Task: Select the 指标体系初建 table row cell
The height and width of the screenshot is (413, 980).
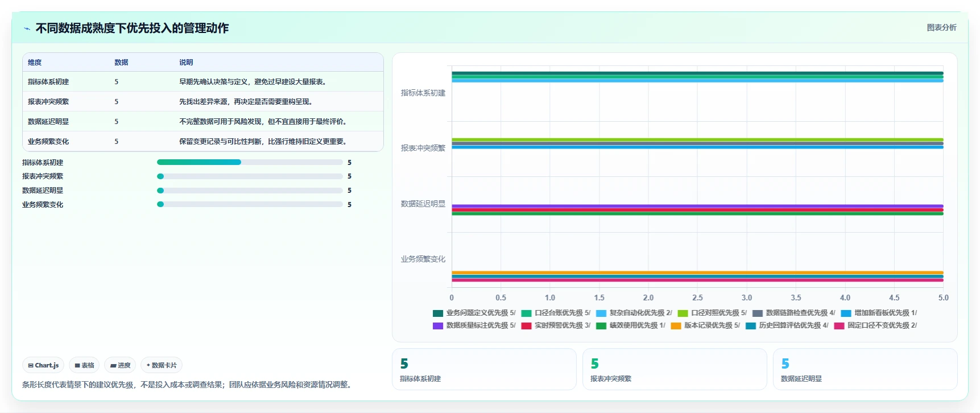Action: coord(48,82)
